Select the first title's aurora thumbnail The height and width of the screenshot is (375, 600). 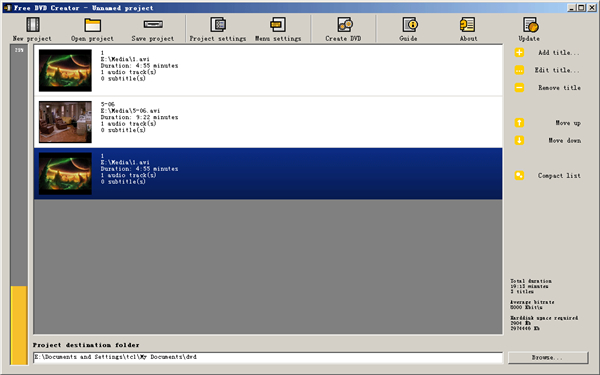click(65, 70)
